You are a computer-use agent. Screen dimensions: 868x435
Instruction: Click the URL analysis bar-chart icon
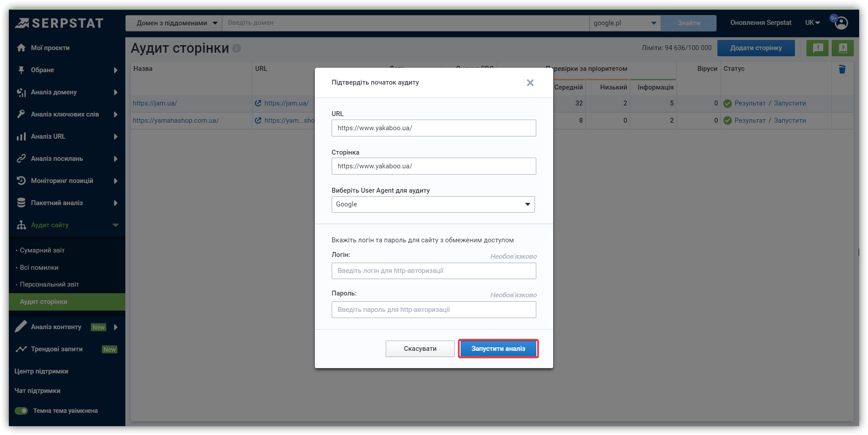[x=21, y=136]
